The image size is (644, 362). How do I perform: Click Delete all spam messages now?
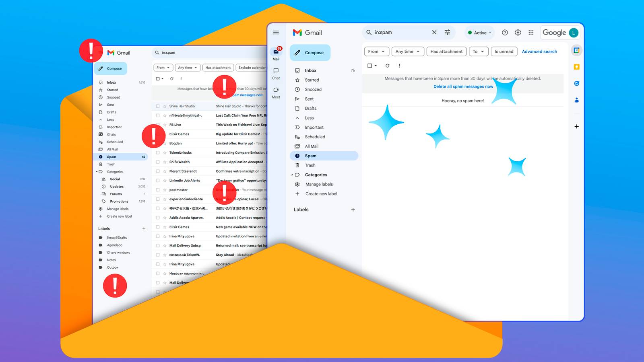pos(463,86)
